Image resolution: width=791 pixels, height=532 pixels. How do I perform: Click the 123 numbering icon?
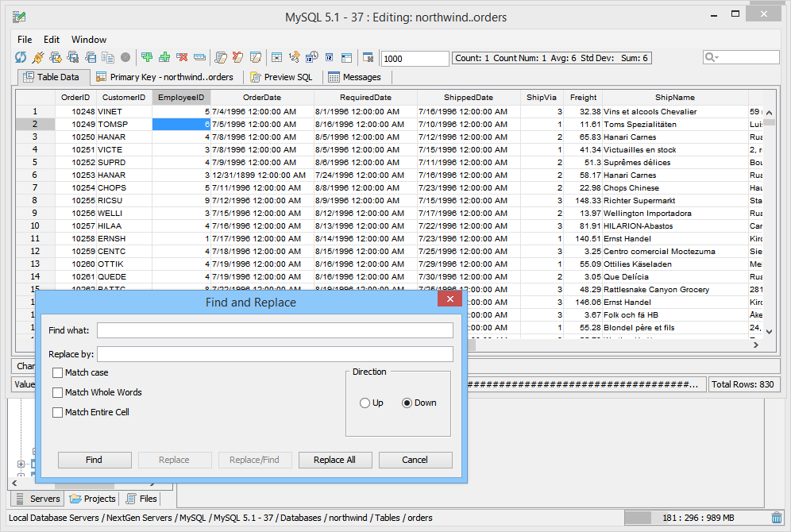pyautogui.click(x=294, y=57)
